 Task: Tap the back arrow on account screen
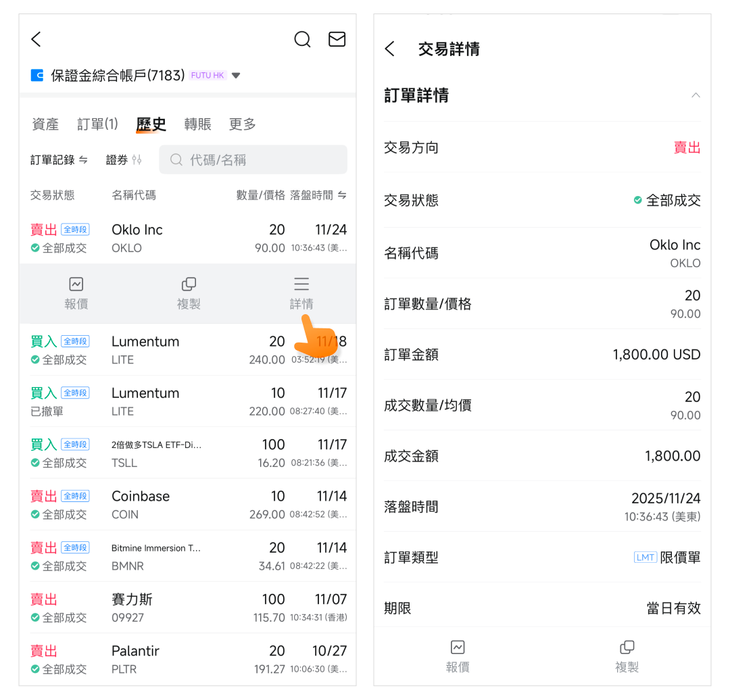tap(36, 39)
